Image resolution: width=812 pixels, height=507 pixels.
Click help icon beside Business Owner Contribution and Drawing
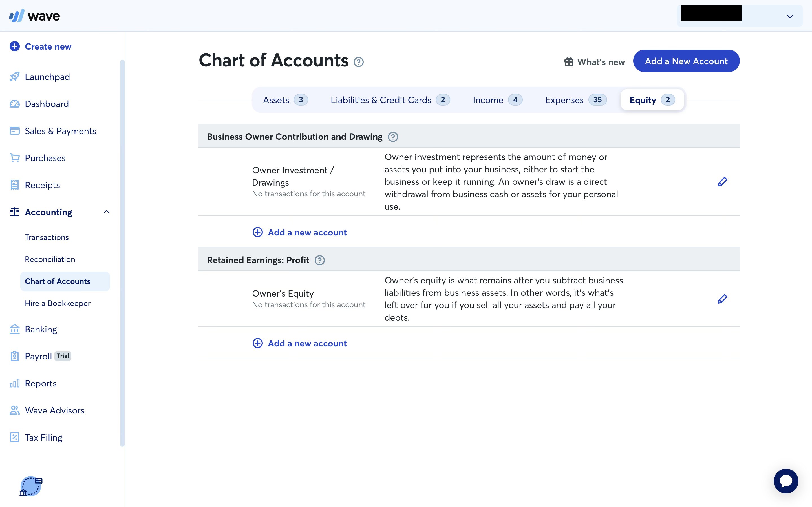[392, 137]
